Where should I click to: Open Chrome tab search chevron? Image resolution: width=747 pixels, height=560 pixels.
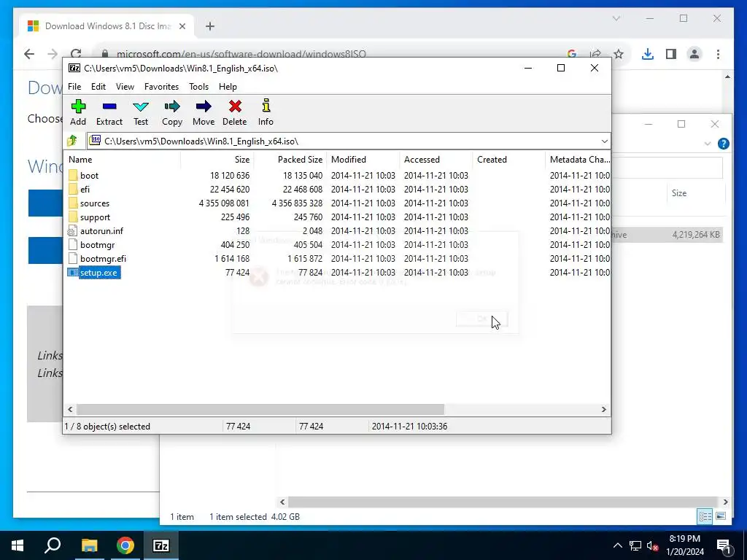616,18
